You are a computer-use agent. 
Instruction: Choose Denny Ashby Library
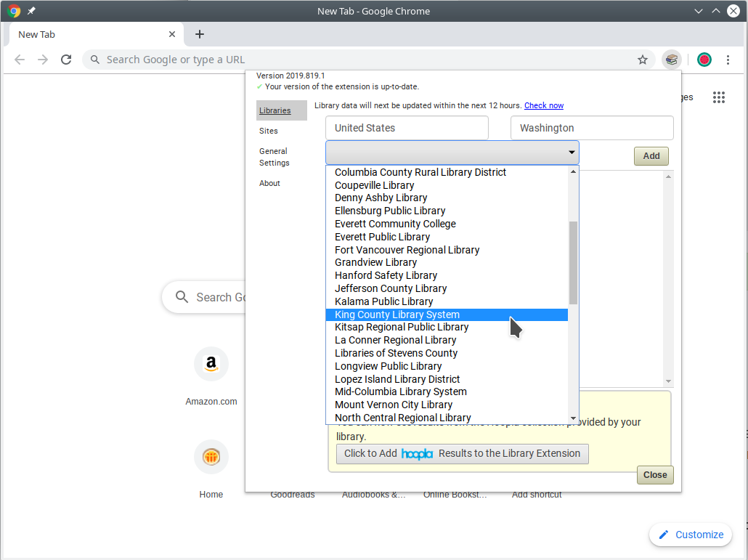pos(447,198)
